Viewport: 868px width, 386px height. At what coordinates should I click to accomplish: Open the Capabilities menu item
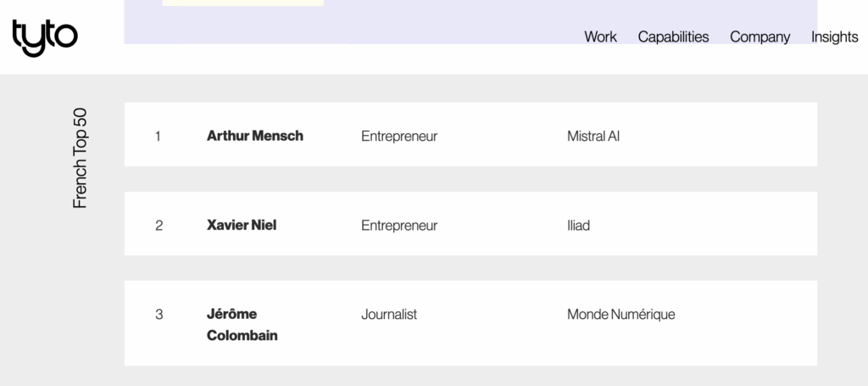point(673,36)
